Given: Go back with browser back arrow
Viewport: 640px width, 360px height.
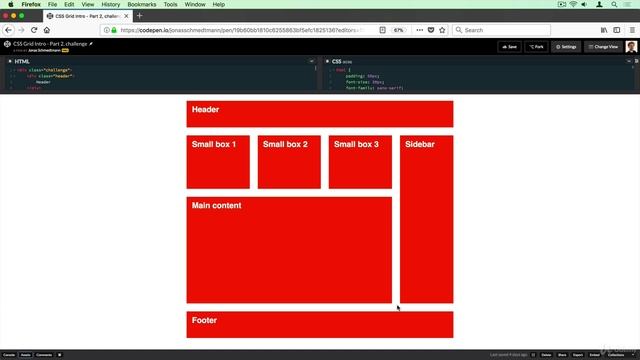Looking at the screenshot, I should coord(8,30).
